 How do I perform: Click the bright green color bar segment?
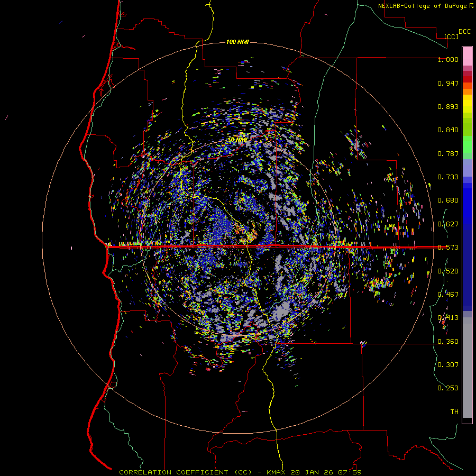[467, 144]
